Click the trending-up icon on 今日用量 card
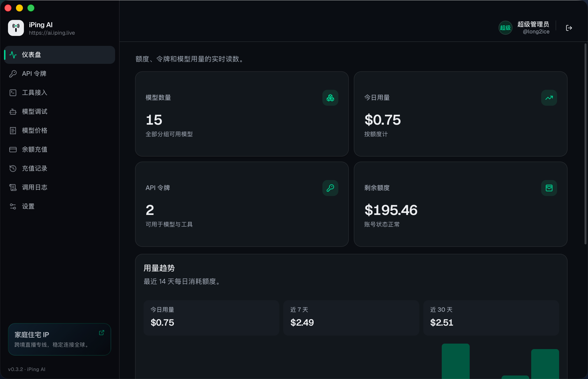588x379 pixels. (x=549, y=98)
